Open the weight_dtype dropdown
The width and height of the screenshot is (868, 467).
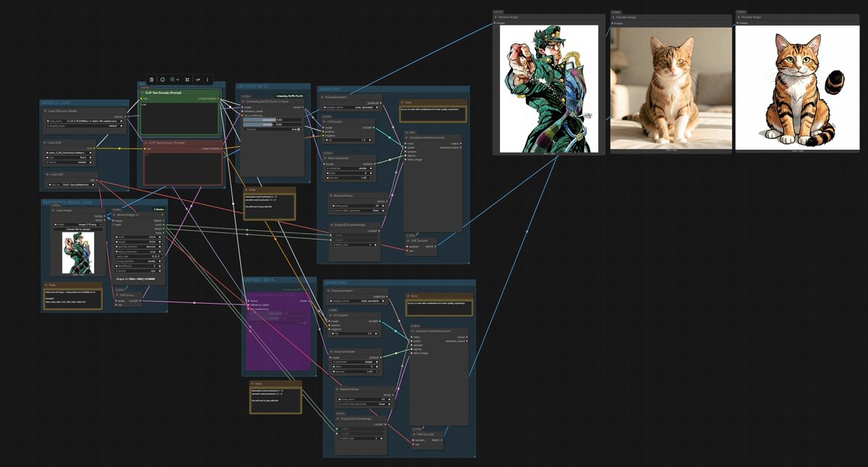pos(83,126)
